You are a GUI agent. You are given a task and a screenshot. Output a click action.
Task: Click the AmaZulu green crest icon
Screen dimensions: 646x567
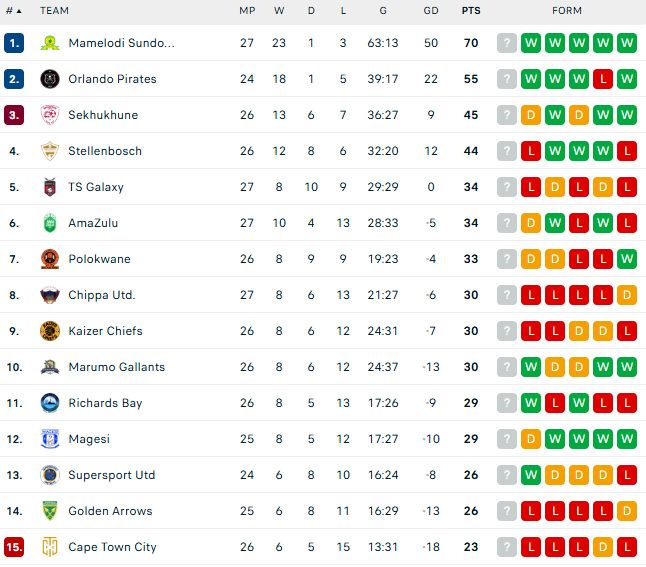click(50, 223)
